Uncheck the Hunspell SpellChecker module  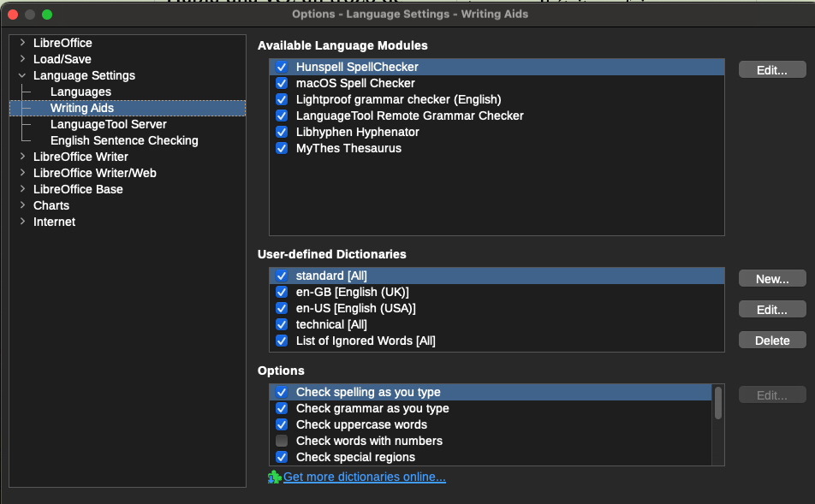click(282, 67)
